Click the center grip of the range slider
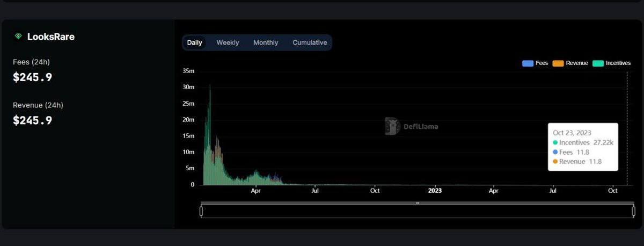Image resolution: width=644 pixels, height=246 pixels. (x=418, y=203)
